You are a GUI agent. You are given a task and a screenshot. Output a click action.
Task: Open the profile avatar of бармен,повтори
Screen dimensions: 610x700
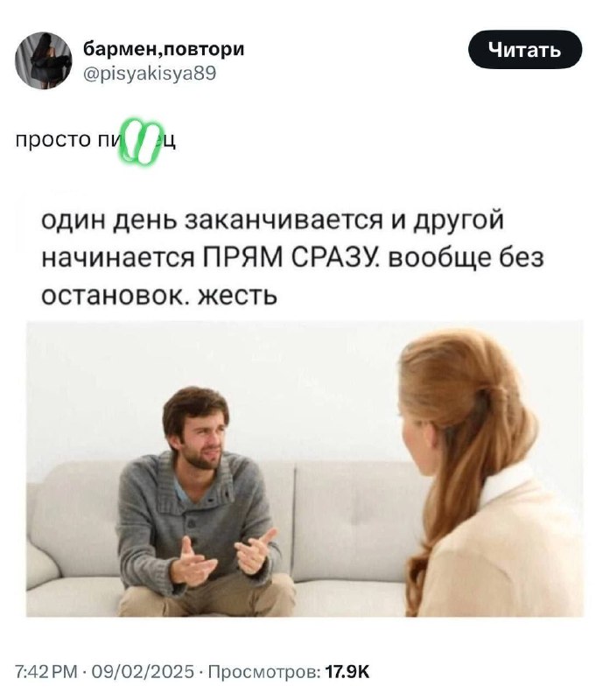[43, 60]
